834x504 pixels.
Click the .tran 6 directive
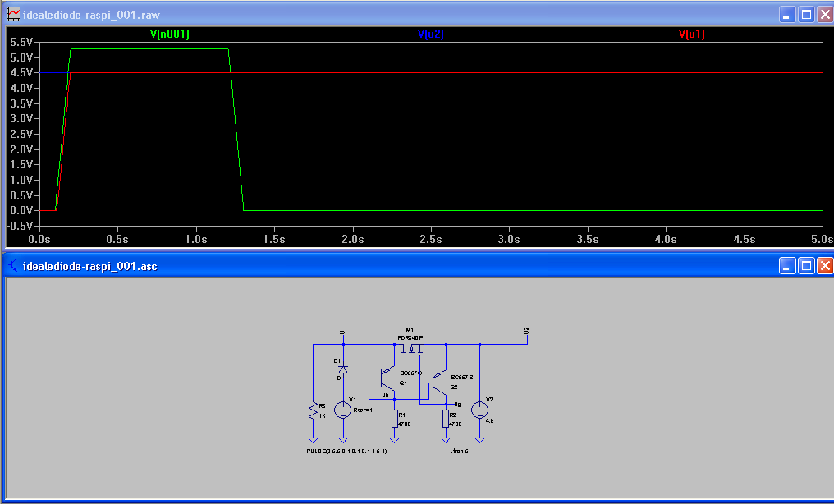tap(460, 451)
